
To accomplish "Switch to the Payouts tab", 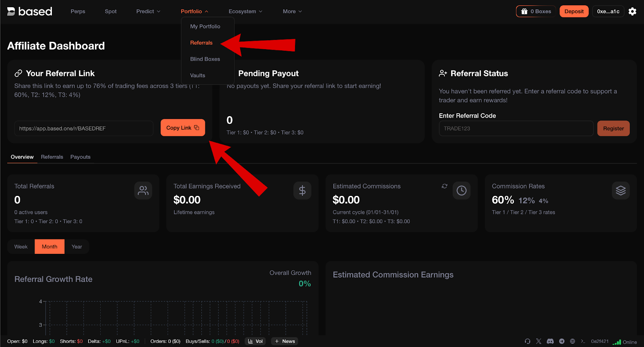I will [x=80, y=157].
